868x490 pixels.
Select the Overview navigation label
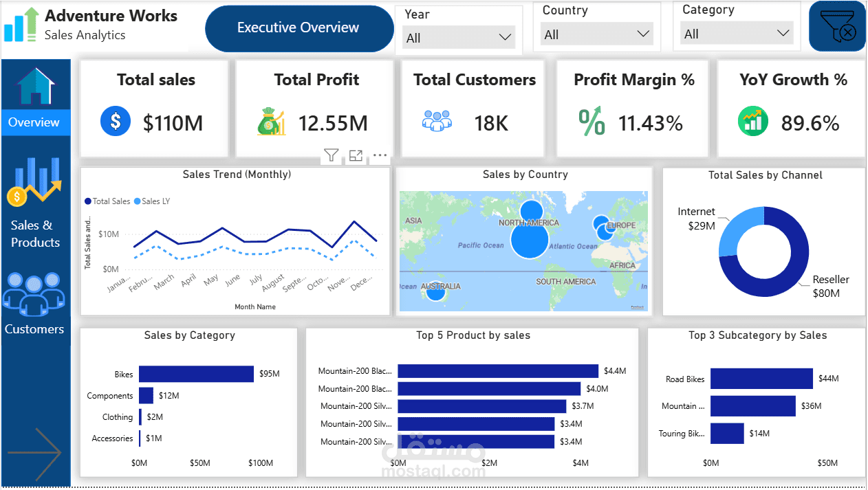[x=34, y=122]
